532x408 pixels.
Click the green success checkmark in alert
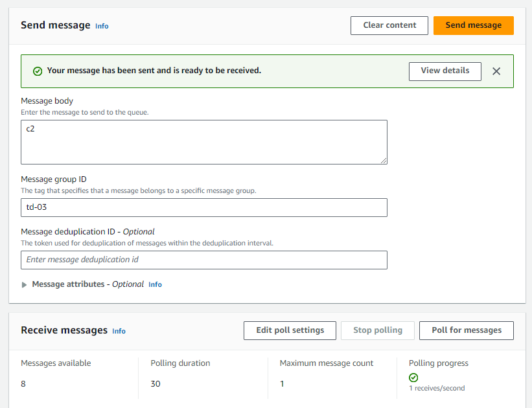point(38,71)
